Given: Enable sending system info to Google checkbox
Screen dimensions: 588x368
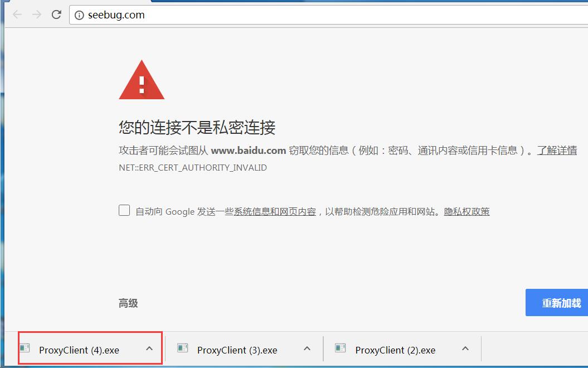Looking at the screenshot, I should point(124,211).
